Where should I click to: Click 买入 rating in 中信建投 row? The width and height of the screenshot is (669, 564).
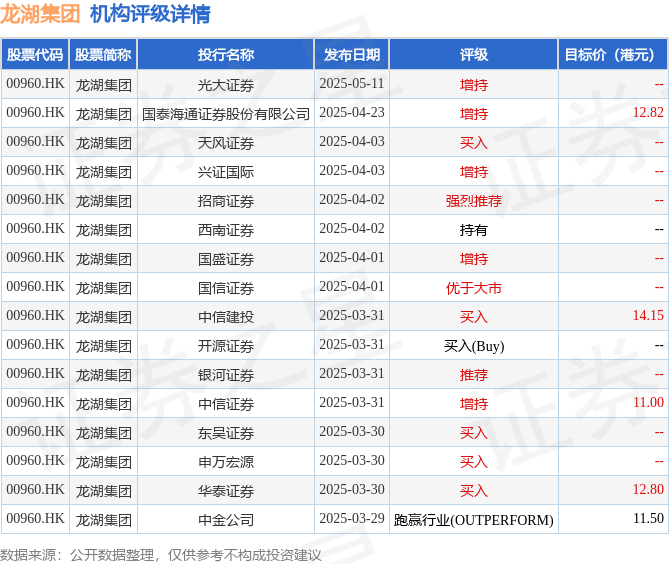[x=474, y=317]
